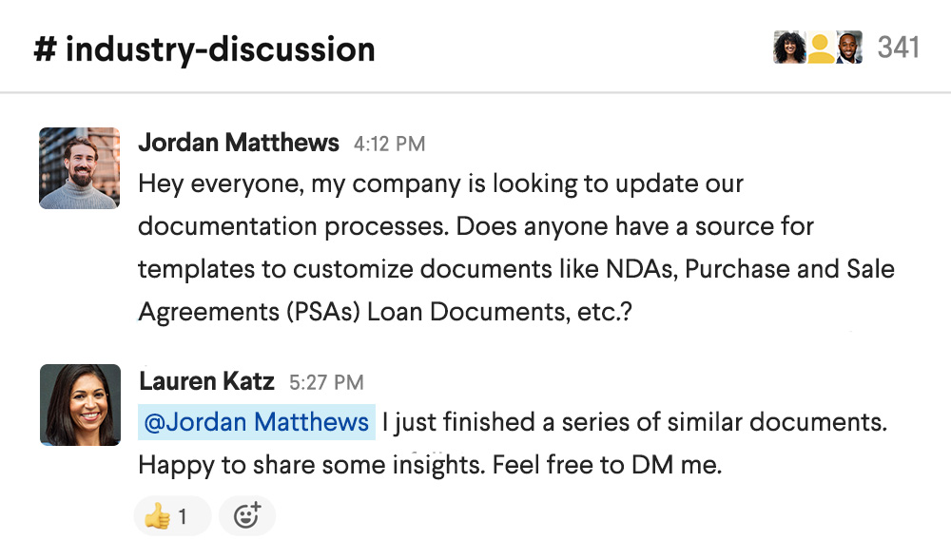Open the Jordan Matthews sender name above the first message

(239, 144)
